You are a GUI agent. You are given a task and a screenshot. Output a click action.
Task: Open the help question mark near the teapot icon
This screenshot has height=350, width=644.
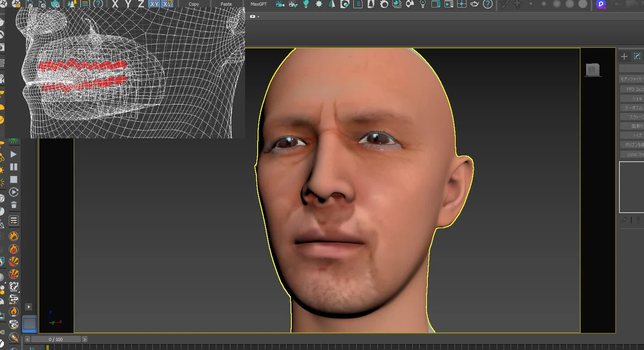pyautogui.click(x=488, y=4)
